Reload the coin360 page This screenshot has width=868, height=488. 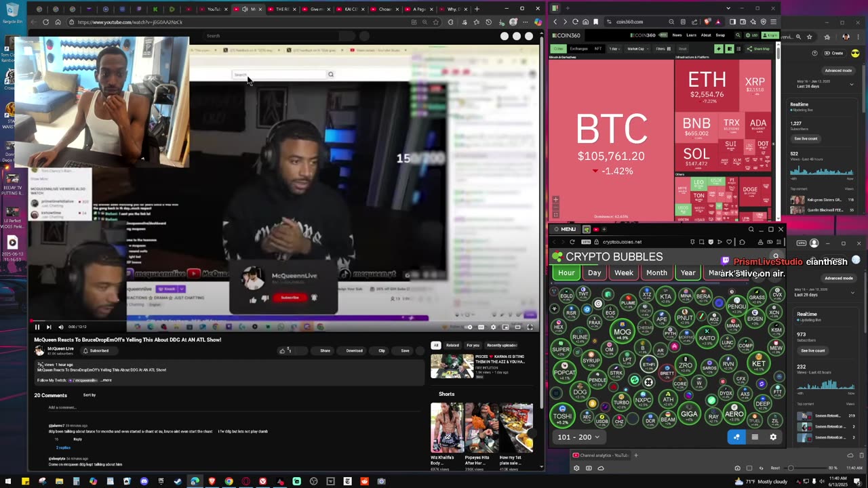[x=575, y=22]
